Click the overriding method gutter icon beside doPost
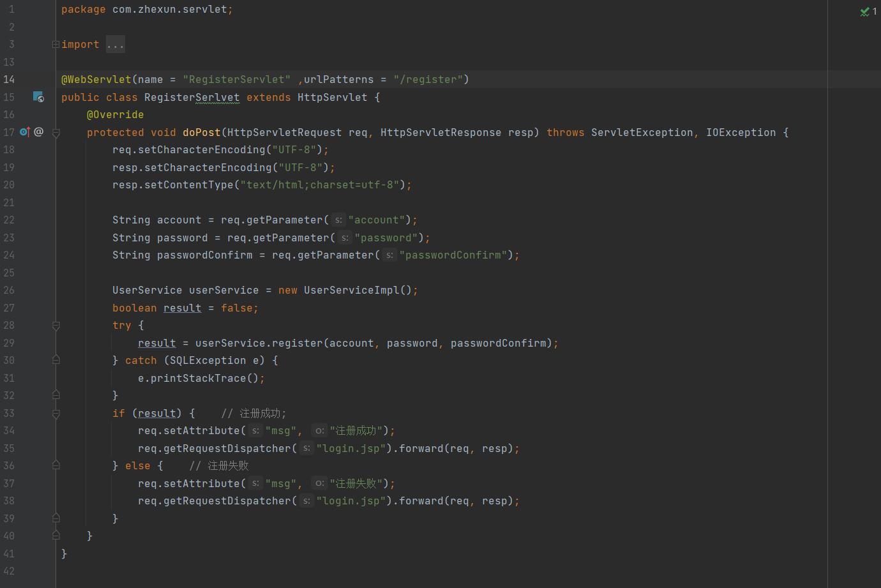Image resolution: width=881 pixels, height=588 pixels. click(x=25, y=132)
